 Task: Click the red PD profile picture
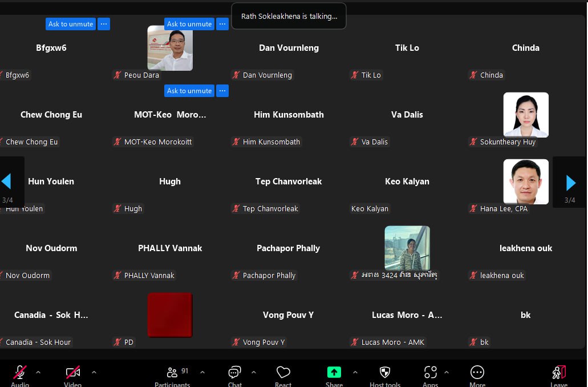click(170, 315)
